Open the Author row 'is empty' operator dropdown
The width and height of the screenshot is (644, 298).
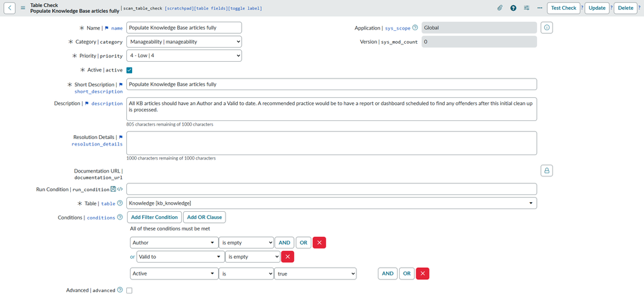246,243
